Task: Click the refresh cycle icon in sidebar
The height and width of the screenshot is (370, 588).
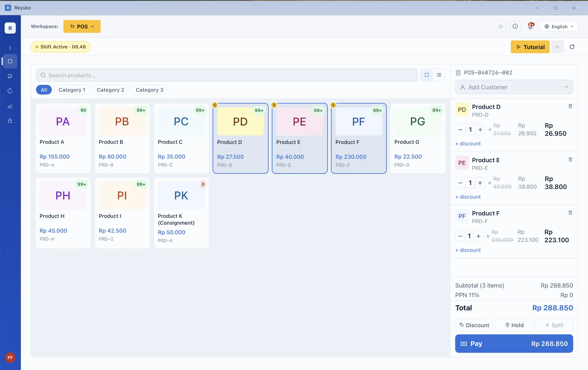Action: click(10, 91)
